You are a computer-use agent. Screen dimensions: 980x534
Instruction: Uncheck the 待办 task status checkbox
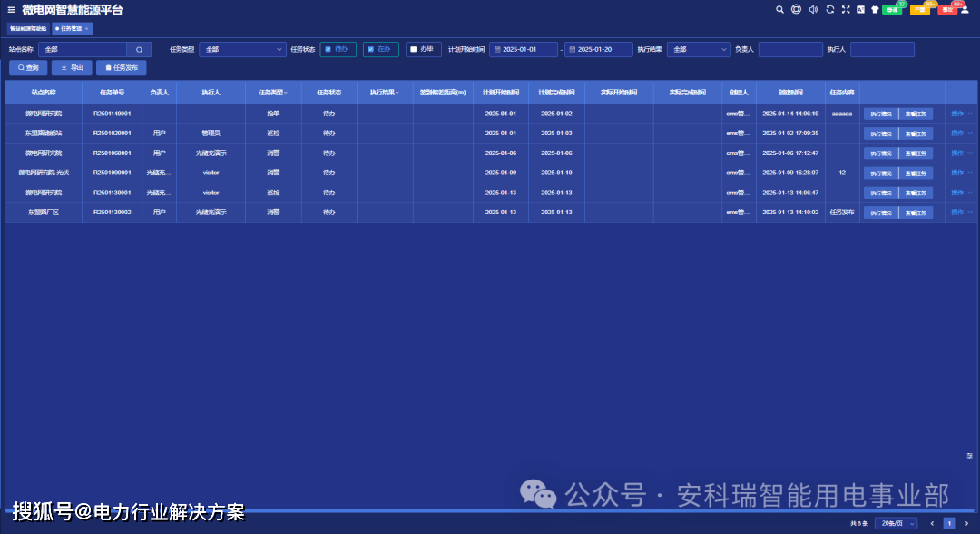pyautogui.click(x=328, y=49)
